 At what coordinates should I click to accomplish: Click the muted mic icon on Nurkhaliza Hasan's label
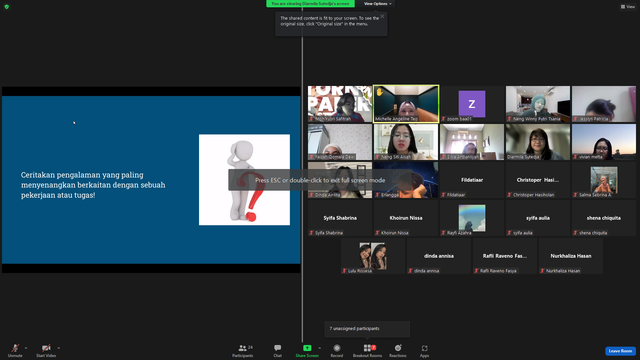pos(542,271)
